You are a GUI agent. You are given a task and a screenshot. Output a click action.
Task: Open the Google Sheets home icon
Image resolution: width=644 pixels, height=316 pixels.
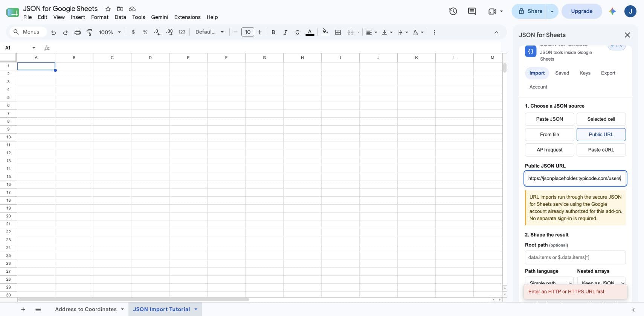tap(12, 12)
